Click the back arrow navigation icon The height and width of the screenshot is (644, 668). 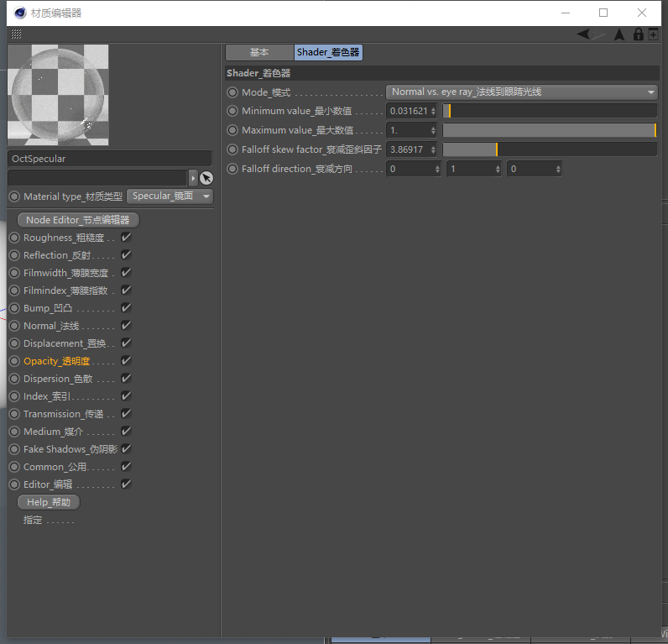590,34
